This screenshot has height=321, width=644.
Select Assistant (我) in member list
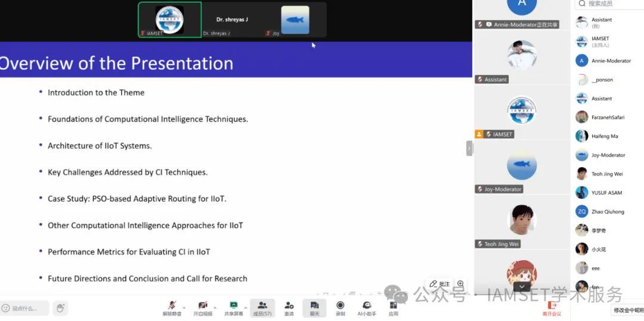(609, 23)
